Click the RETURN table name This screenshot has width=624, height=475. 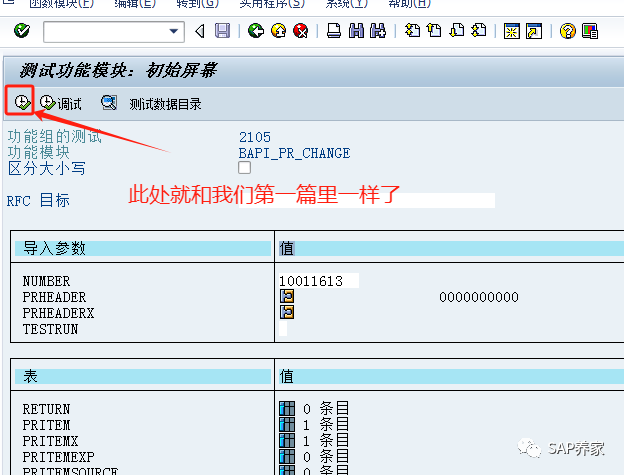(x=46, y=409)
